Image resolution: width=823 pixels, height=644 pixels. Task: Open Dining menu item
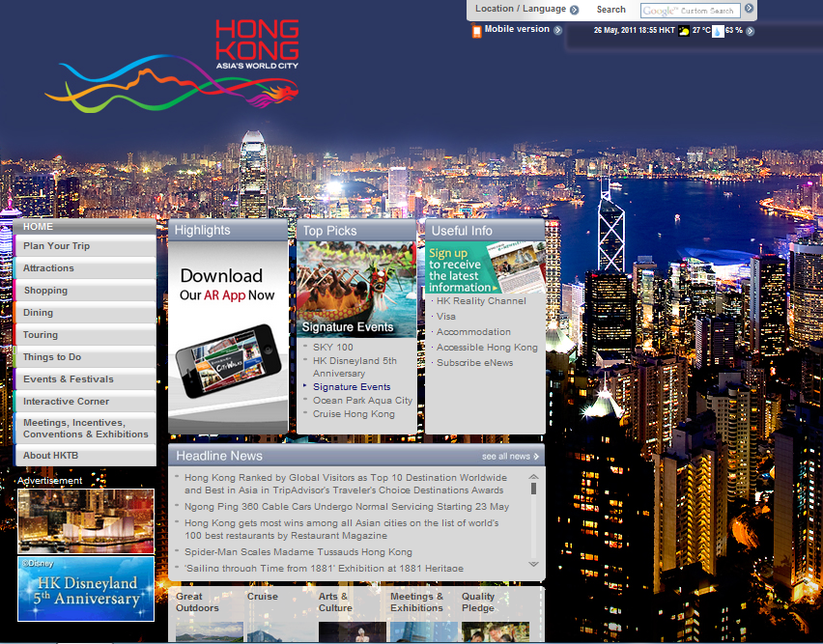pyautogui.click(x=84, y=313)
